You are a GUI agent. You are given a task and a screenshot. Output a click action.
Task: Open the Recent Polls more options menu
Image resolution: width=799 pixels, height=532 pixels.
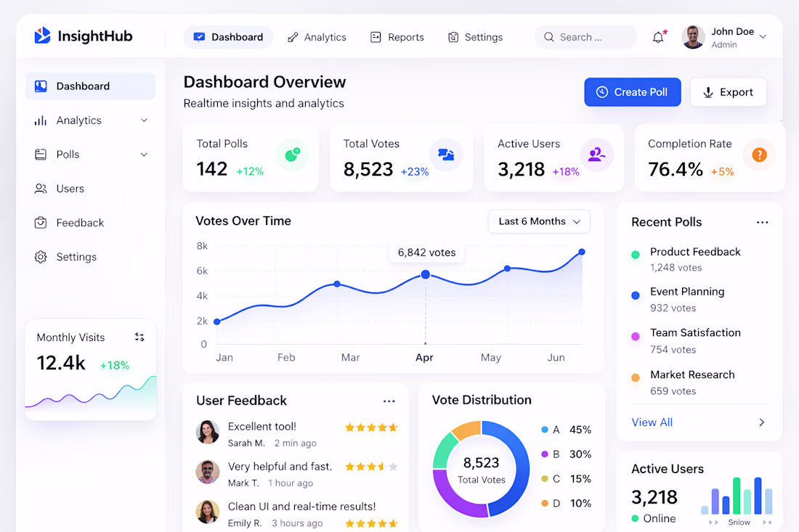coord(762,223)
